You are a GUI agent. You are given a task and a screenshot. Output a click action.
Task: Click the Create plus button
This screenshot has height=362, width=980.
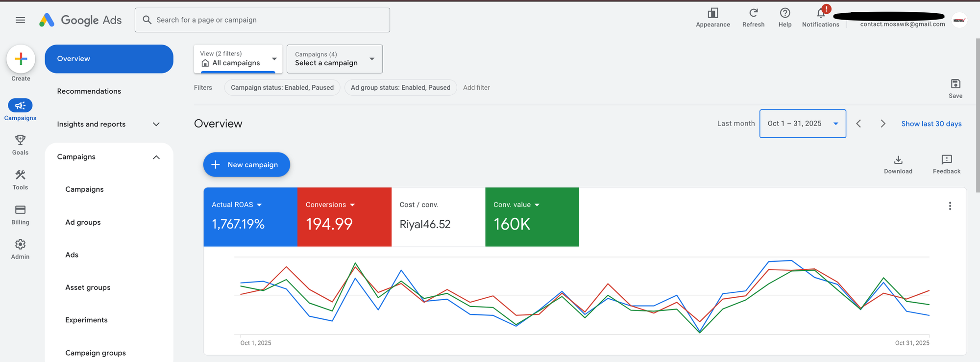click(x=21, y=59)
